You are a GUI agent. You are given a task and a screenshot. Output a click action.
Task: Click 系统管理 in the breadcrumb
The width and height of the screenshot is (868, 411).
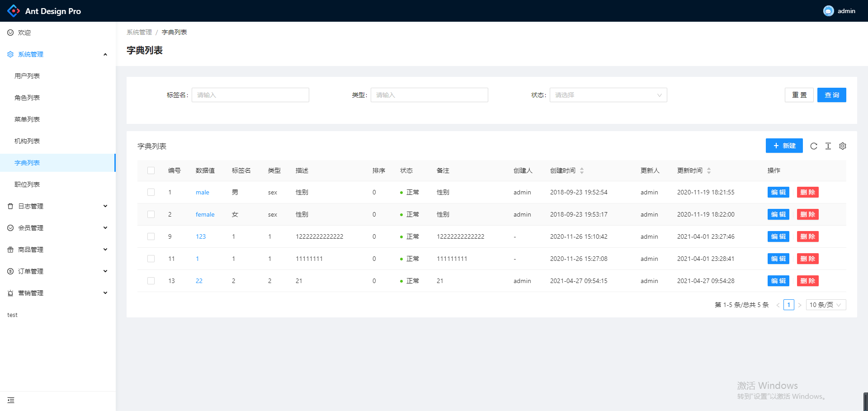pos(139,32)
